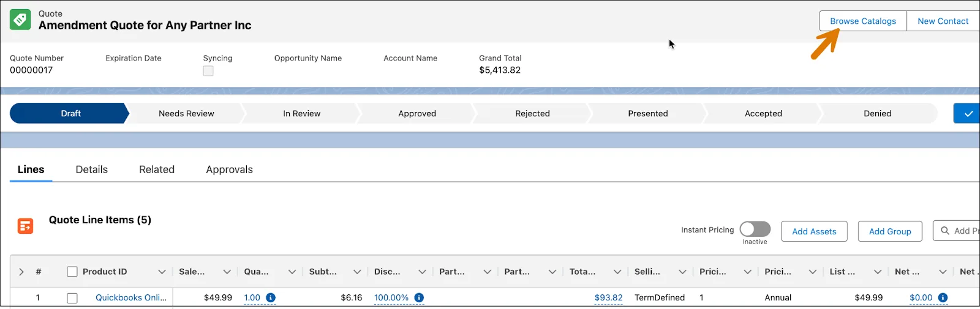Click the search magnifier in Add Products field
980x309 pixels.
[x=945, y=231]
